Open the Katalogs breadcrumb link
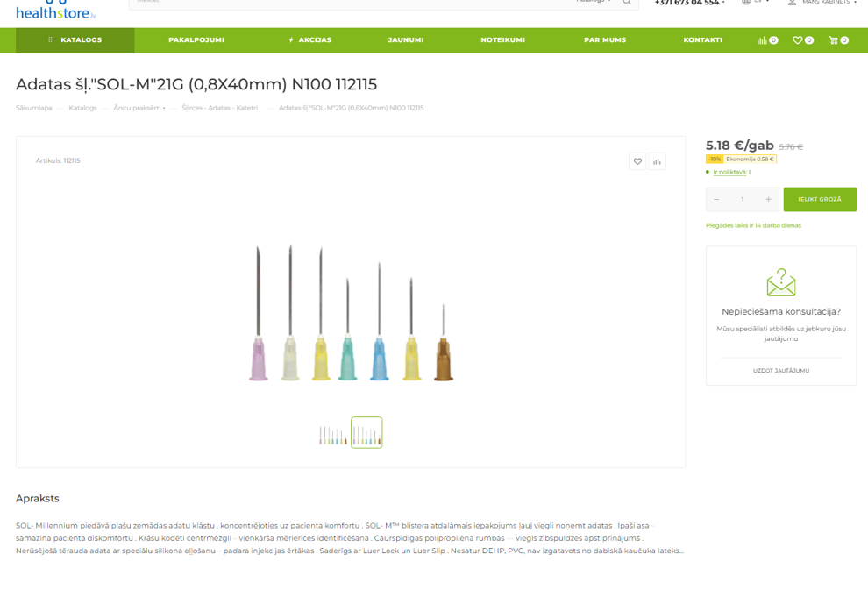 tap(82, 108)
